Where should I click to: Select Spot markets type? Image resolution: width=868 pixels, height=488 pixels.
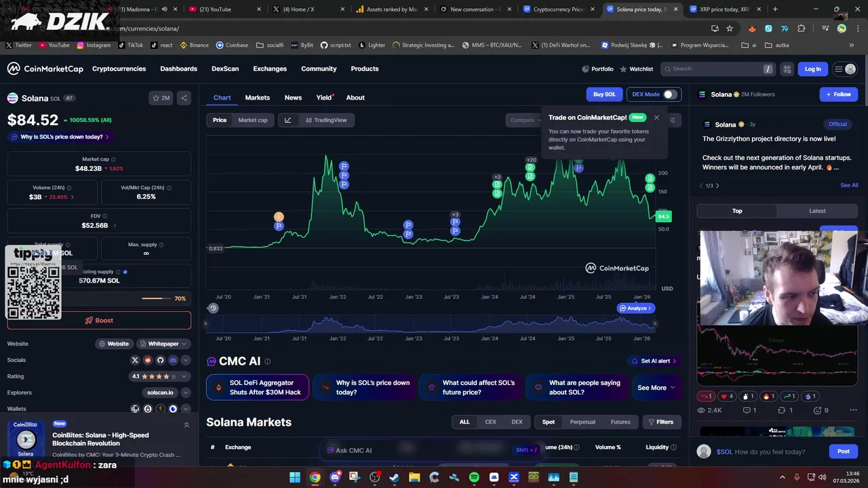[x=549, y=422]
